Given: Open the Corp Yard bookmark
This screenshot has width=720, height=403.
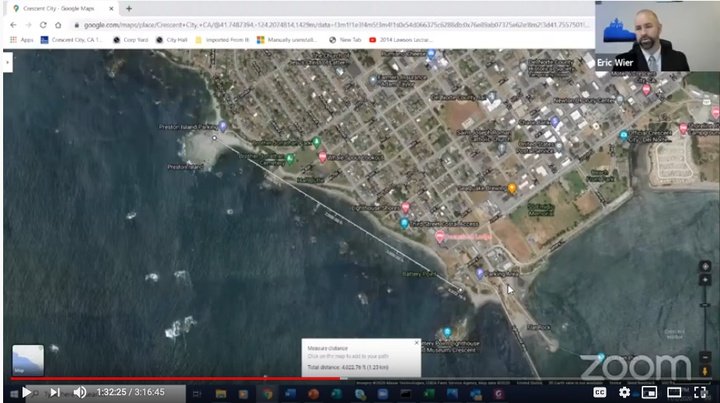Looking at the screenshot, I should [131, 40].
